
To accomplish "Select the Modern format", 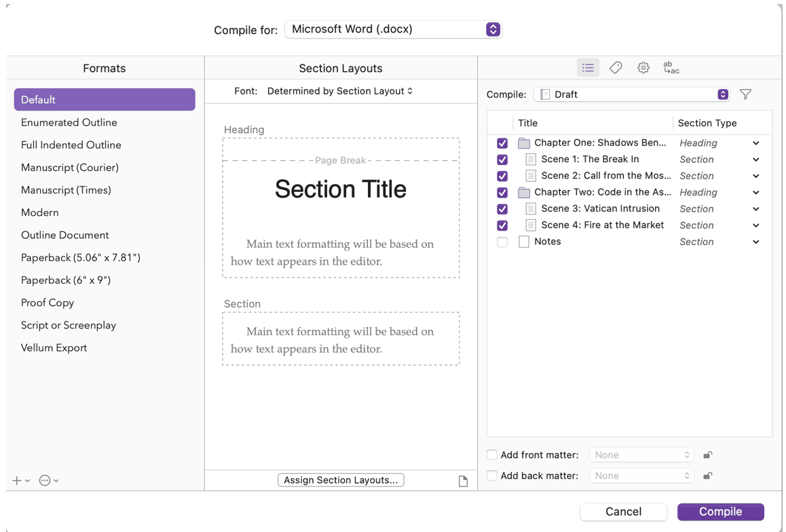I will click(105, 212).
